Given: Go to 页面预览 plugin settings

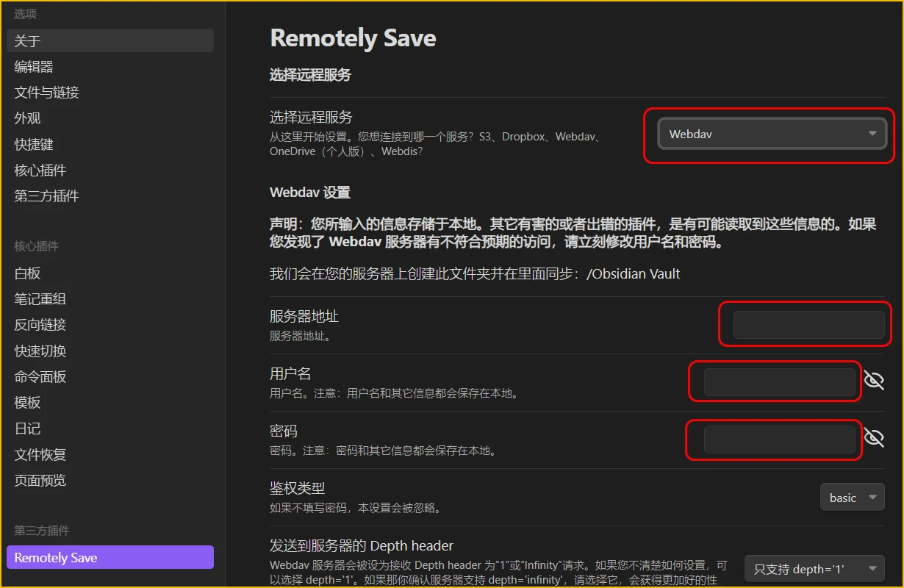Looking at the screenshot, I should (110, 481).
